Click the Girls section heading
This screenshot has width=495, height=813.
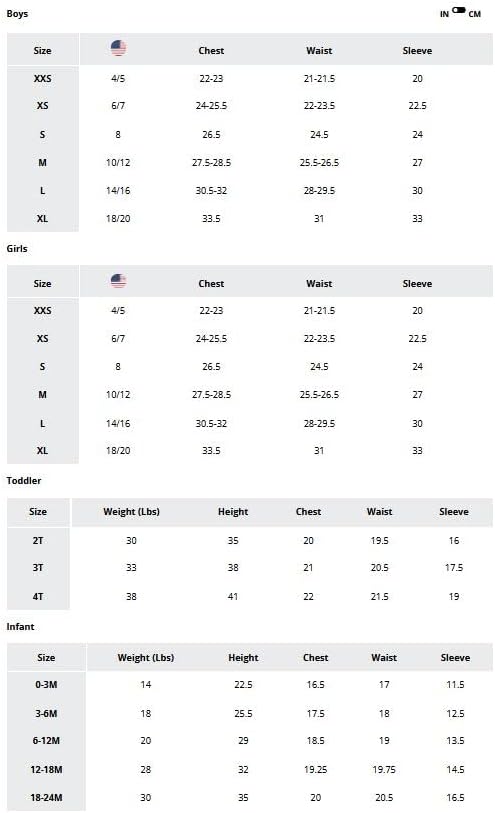(17, 249)
